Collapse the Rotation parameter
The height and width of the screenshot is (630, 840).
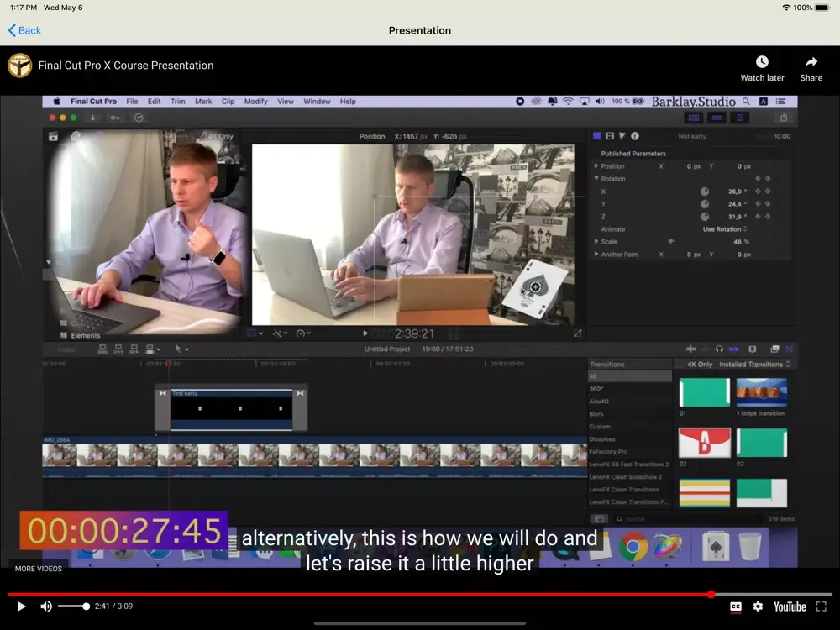(x=596, y=178)
